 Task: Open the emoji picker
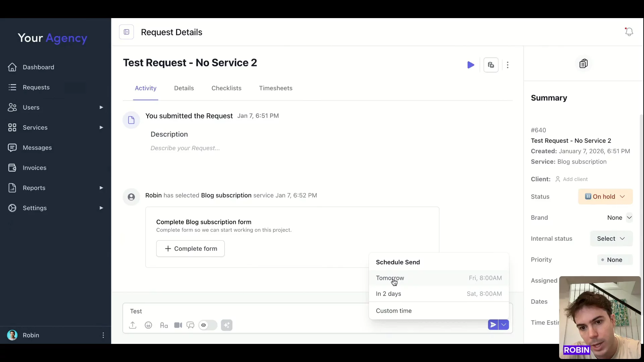[x=148, y=325]
